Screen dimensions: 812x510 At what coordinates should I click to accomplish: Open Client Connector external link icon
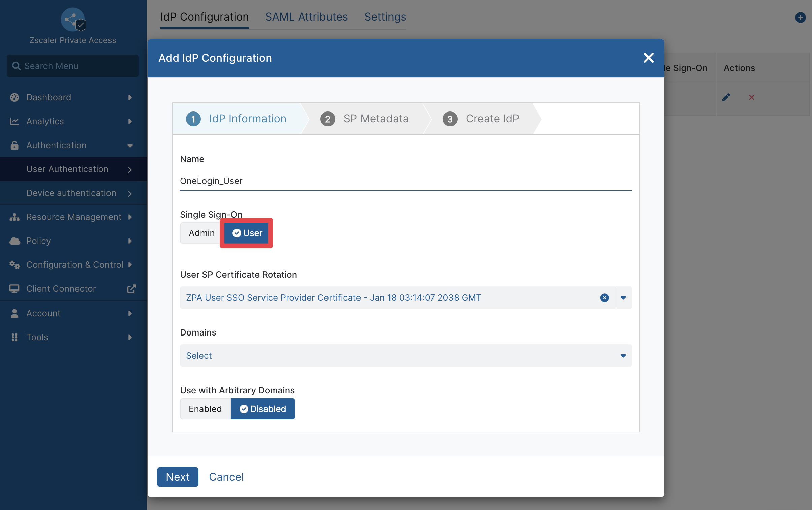[x=131, y=289]
